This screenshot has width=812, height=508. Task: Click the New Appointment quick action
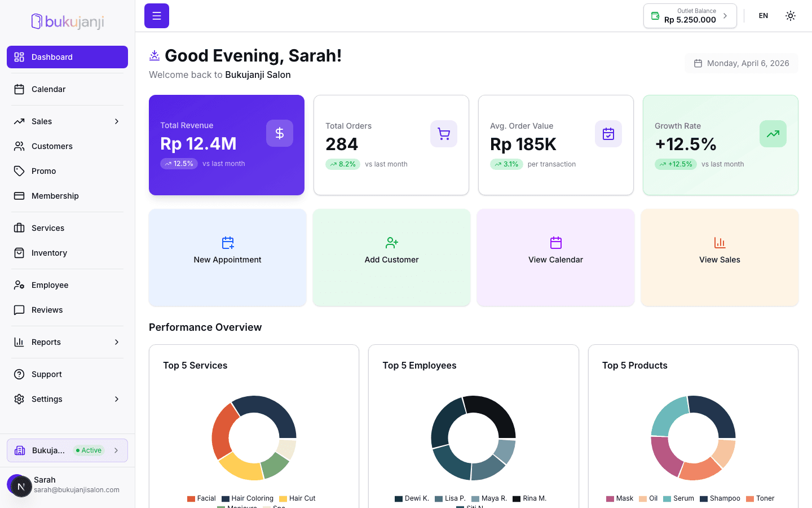227,258
